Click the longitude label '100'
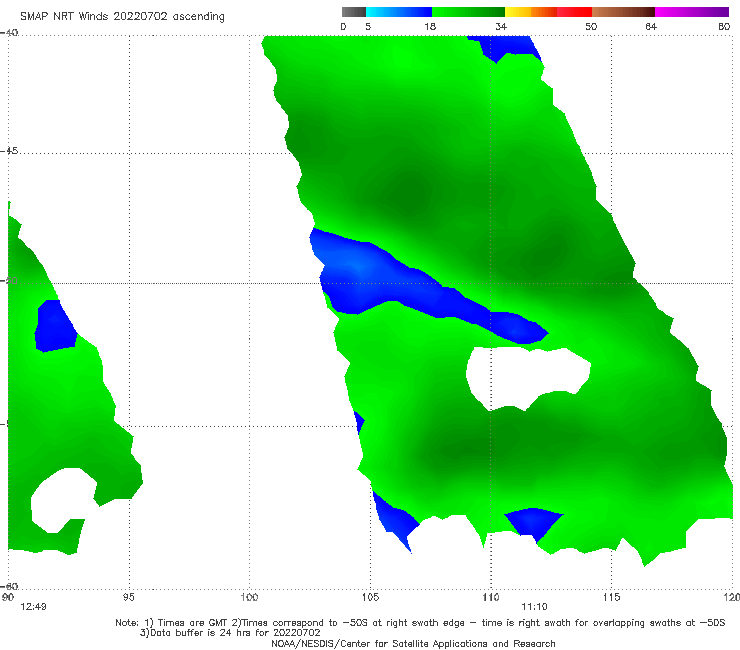 [x=249, y=598]
